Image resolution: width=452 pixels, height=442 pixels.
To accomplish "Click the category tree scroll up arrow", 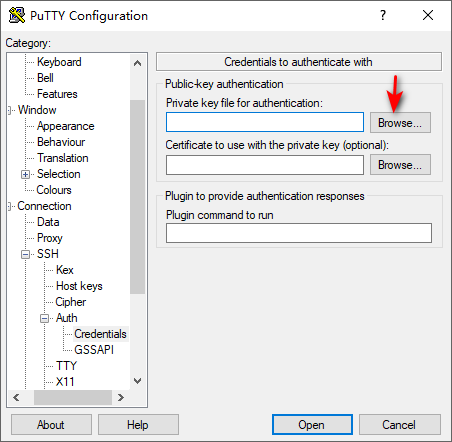I will [137, 63].
